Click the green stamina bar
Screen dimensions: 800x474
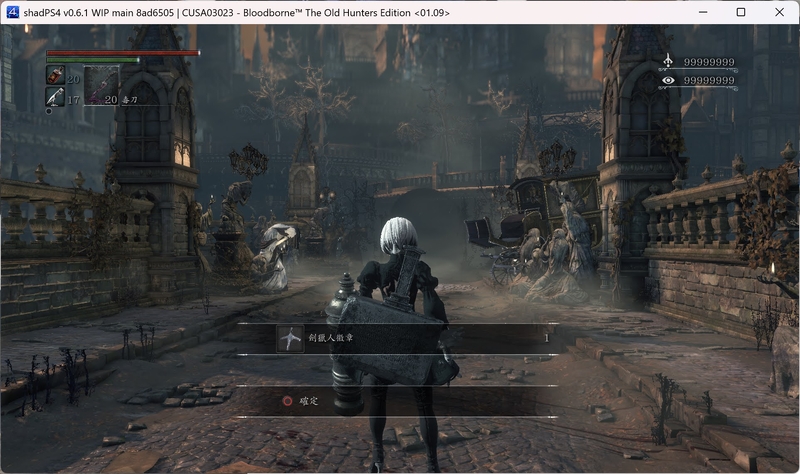click(93, 60)
